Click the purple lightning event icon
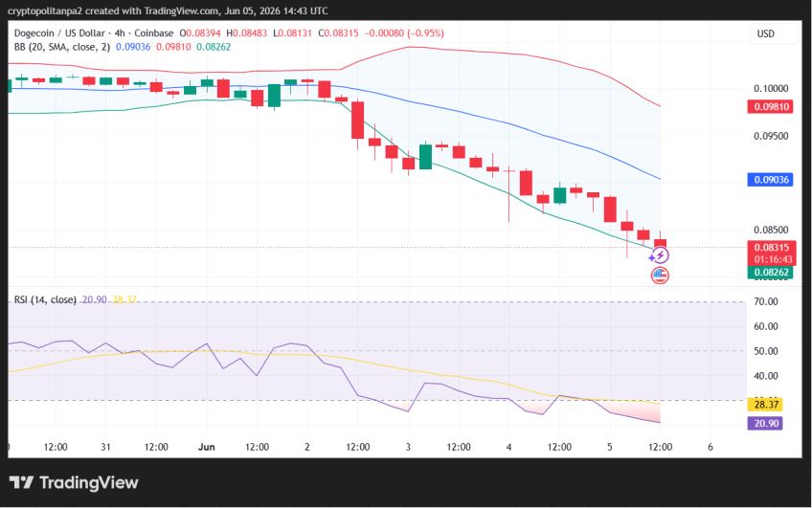This screenshot has width=812, height=508. coord(660,255)
